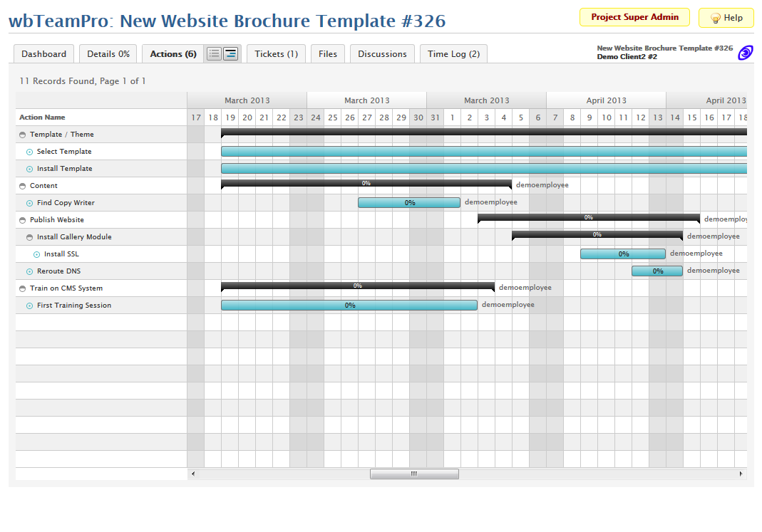Screen dimensions: 762x532
Task: Switch to the Time Log (2) tab
Action: click(x=453, y=54)
